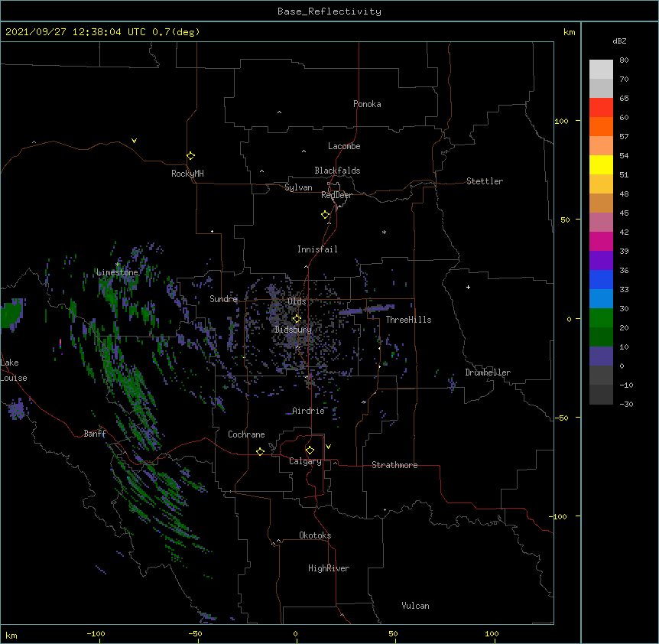
Task: Click the Airdrie city label
Action: [x=308, y=411]
